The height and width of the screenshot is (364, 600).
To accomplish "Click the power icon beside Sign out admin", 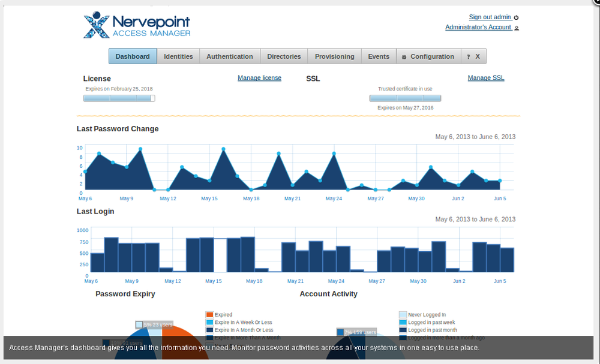I will [x=516, y=17].
